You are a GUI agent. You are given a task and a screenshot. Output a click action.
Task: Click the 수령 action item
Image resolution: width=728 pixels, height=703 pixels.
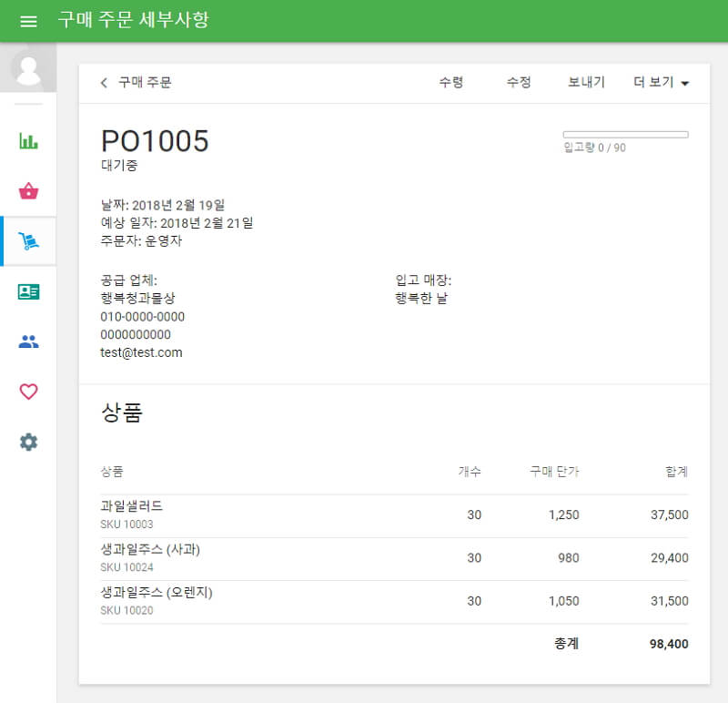(452, 82)
